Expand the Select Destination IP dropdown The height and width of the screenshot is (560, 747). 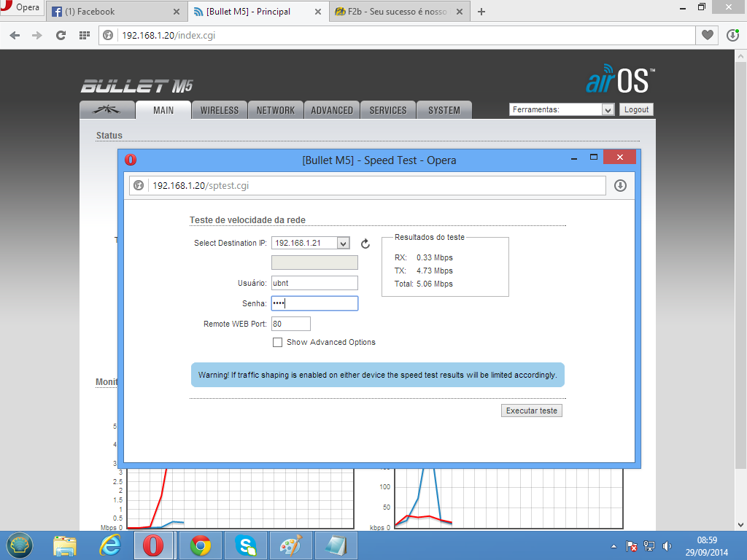[311, 243]
